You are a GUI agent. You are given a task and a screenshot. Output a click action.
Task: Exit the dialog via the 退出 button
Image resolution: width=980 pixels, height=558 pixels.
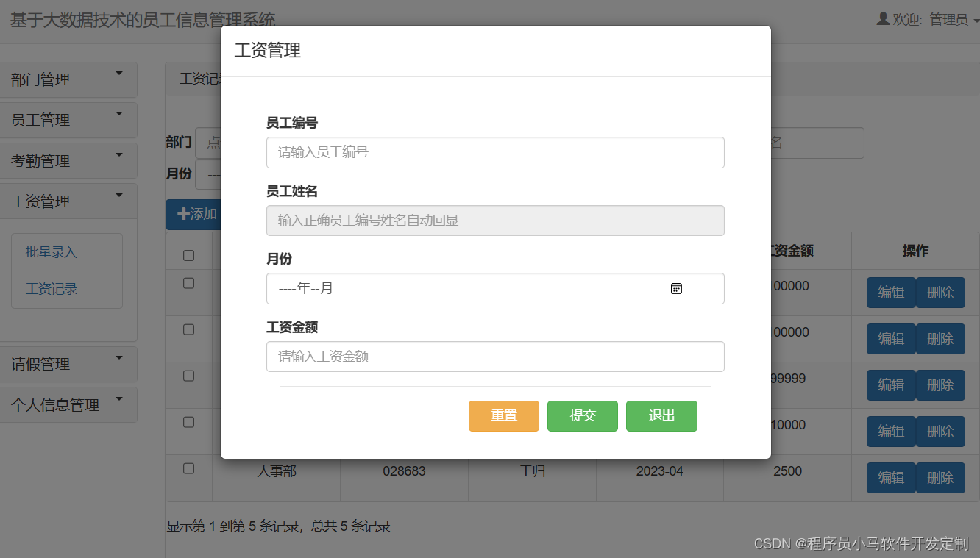tap(661, 415)
